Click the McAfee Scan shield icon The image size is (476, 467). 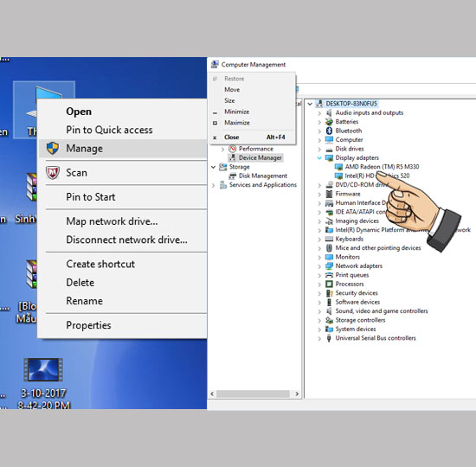(x=53, y=173)
